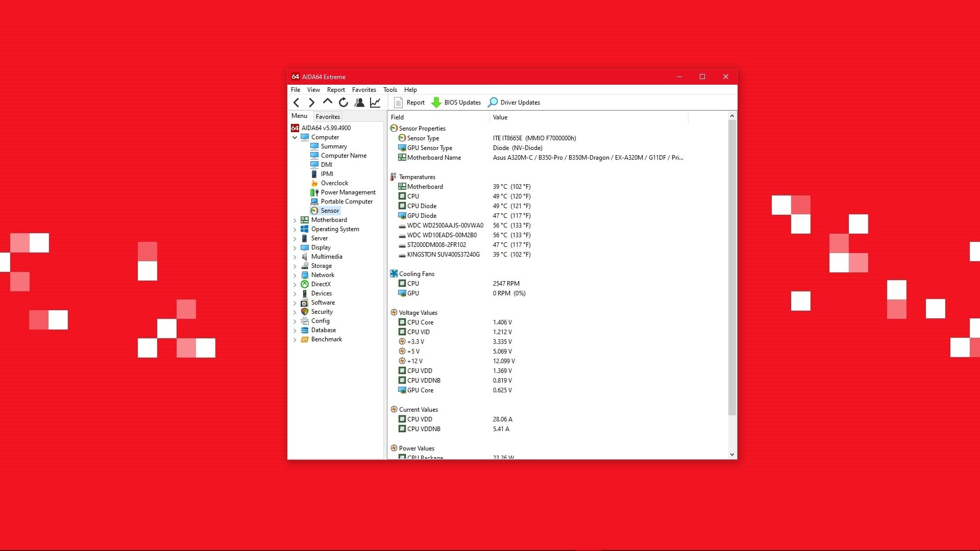980x551 pixels.
Task: Click the BIOS Updates button label
Action: click(462, 103)
